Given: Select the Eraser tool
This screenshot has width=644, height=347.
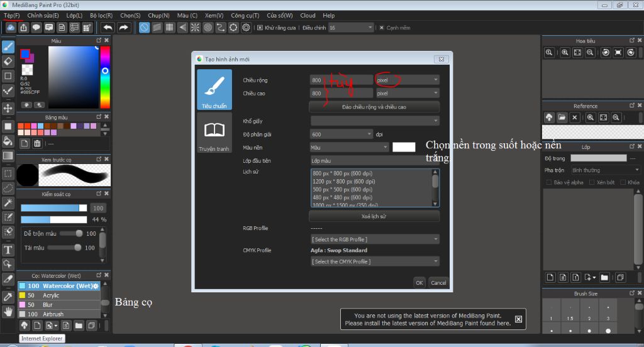Looking at the screenshot, I should (8, 62).
